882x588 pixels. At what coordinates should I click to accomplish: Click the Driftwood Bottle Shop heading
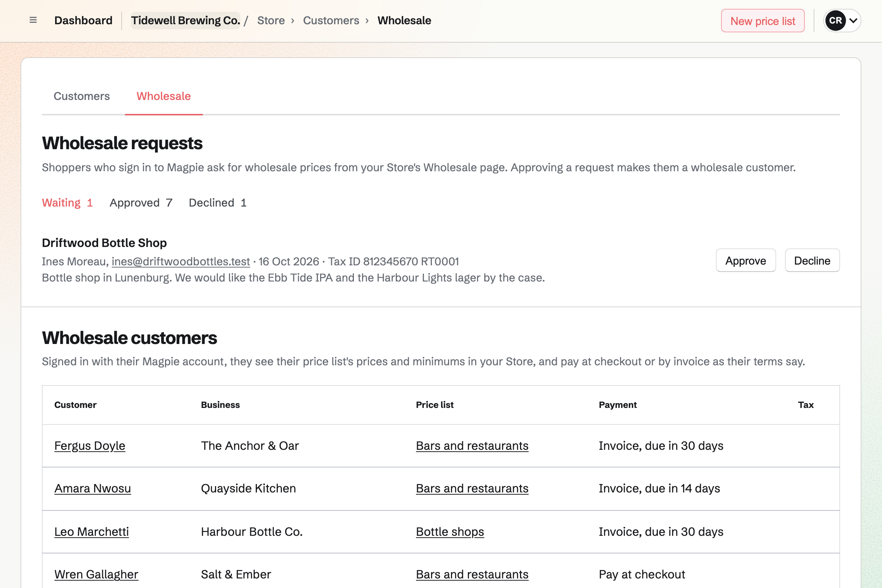[x=104, y=243]
